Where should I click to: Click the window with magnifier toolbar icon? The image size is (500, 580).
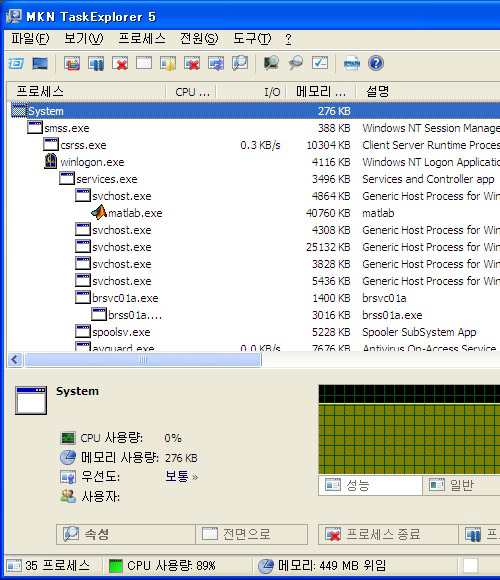pyautogui.click(x=240, y=63)
